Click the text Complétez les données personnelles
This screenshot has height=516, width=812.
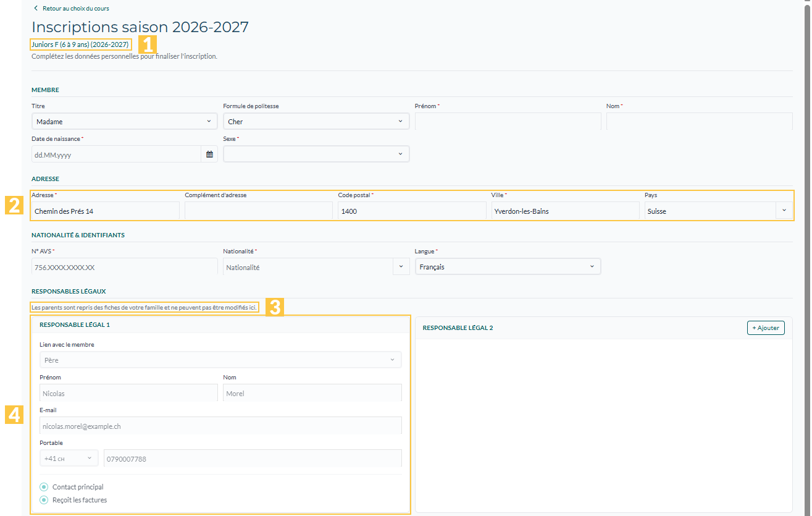[124, 56]
